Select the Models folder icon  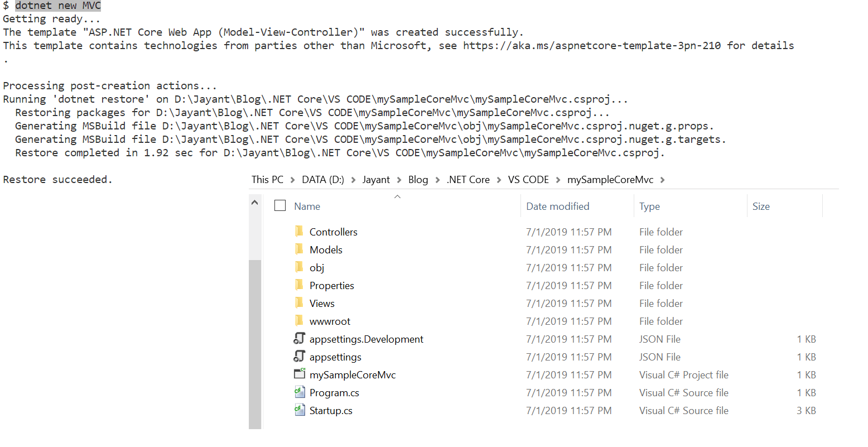click(299, 249)
